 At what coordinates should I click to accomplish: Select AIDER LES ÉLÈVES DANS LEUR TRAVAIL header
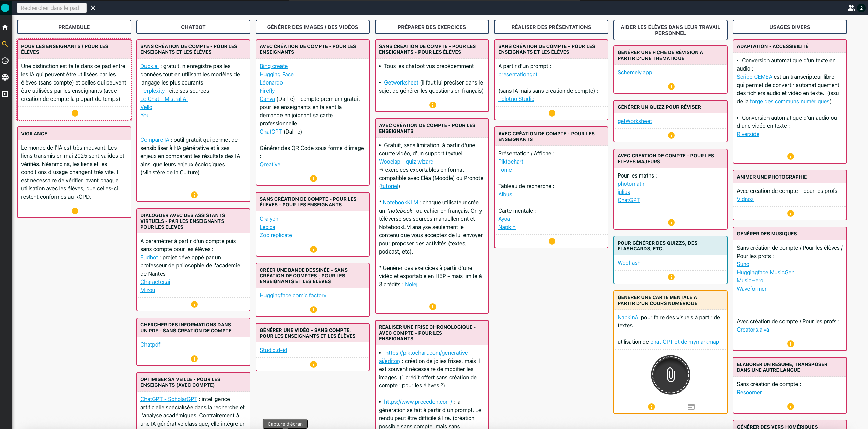670,30
